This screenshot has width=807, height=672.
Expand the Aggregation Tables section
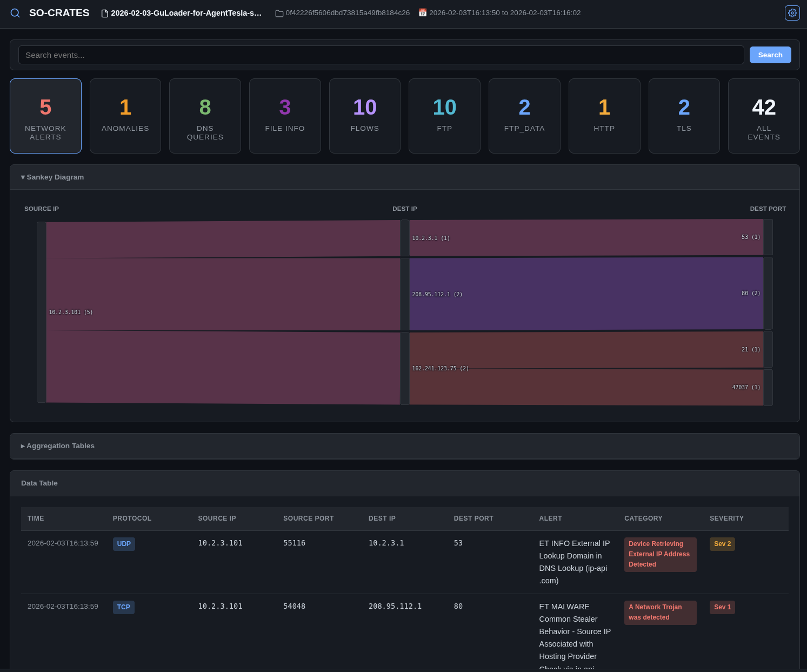[404, 446]
